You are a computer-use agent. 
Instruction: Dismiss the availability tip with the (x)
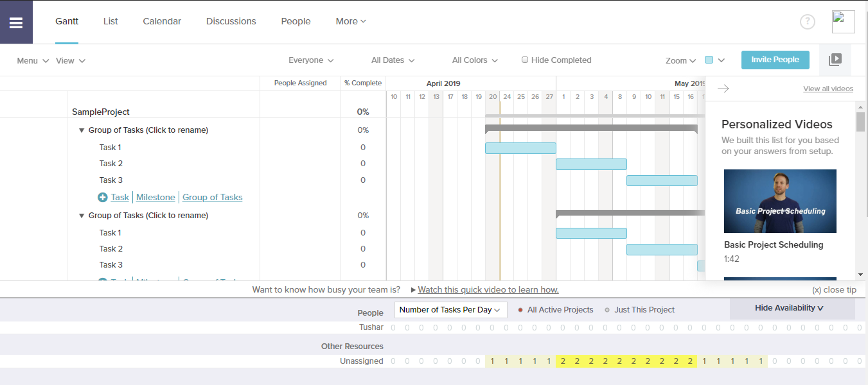point(835,289)
